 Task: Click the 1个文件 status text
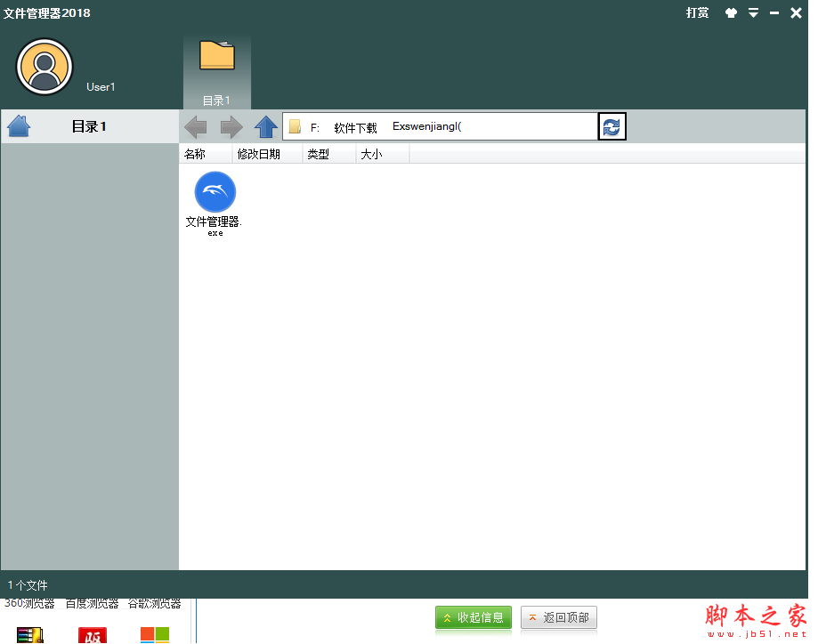click(28, 585)
